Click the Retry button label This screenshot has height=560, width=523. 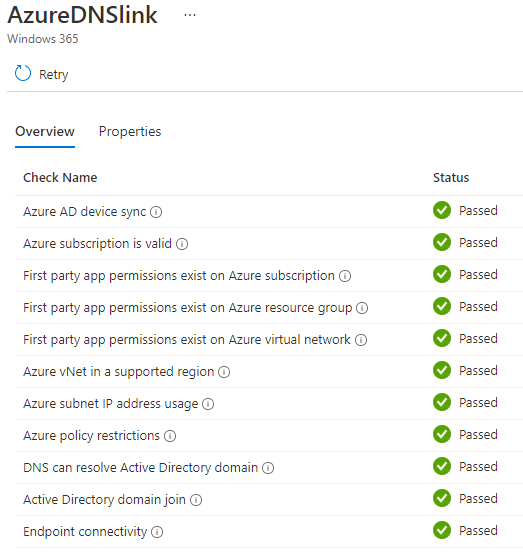click(54, 75)
